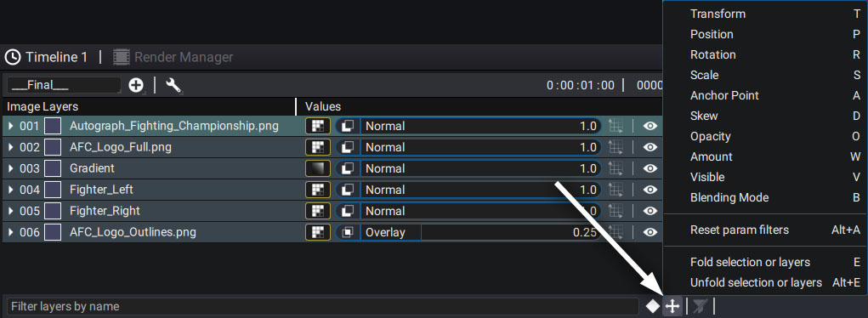
Task: Select Opacity in the filter menu
Action: [x=710, y=136]
